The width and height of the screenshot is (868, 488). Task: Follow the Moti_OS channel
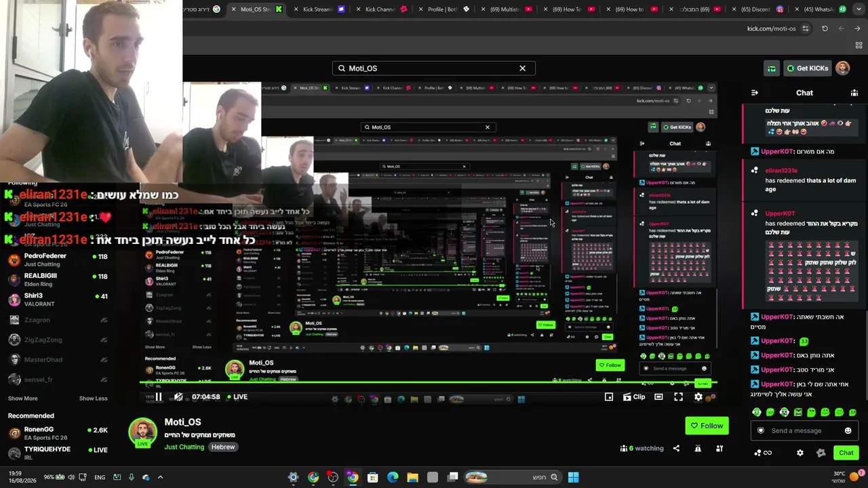pyautogui.click(x=707, y=426)
